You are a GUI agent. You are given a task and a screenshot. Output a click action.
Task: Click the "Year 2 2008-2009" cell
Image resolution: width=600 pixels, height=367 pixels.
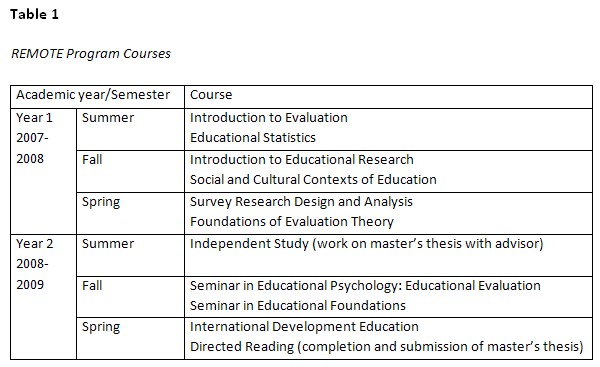(44, 297)
